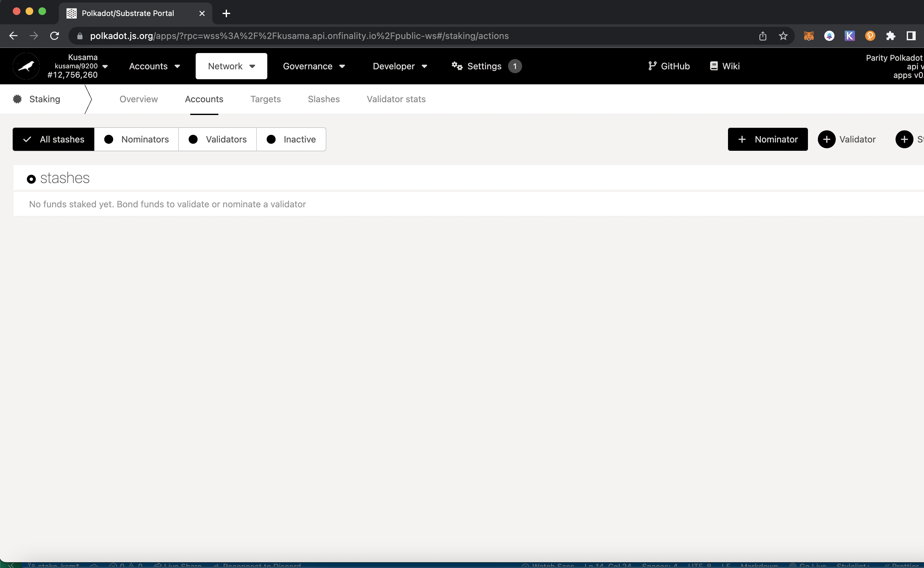Open the Validator stats tab
924x568 pixels.
coord(396,99)
